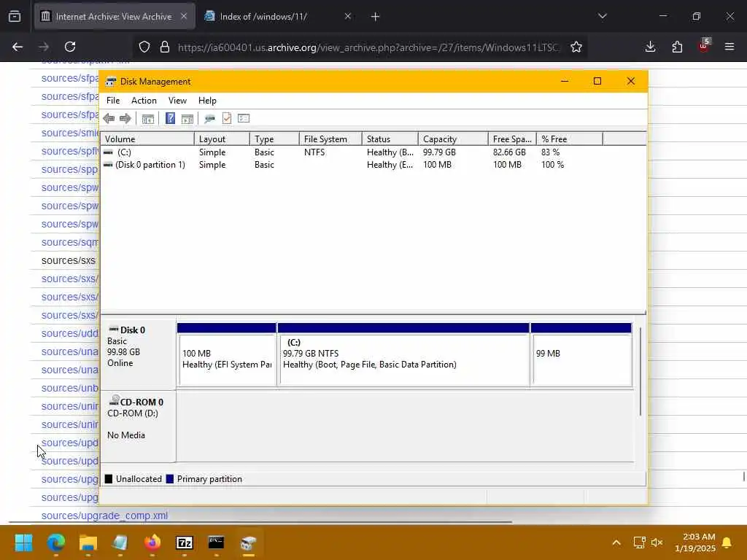Launch Microsoft Edge from the taskbar

click(55, 542)
